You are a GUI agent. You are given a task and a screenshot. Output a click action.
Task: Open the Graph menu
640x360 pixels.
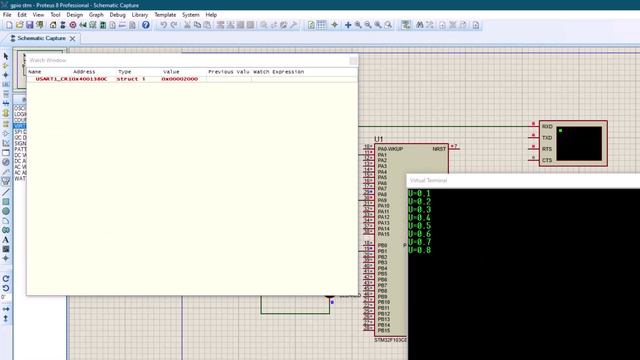click(x=96, y=15)
